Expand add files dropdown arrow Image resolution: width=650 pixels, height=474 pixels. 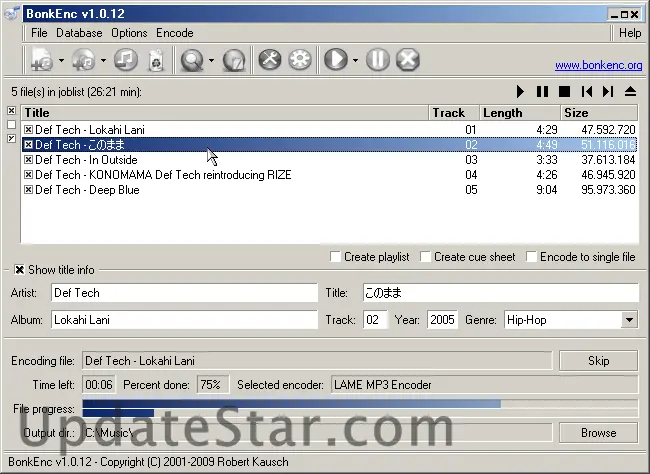coord(61,61)
